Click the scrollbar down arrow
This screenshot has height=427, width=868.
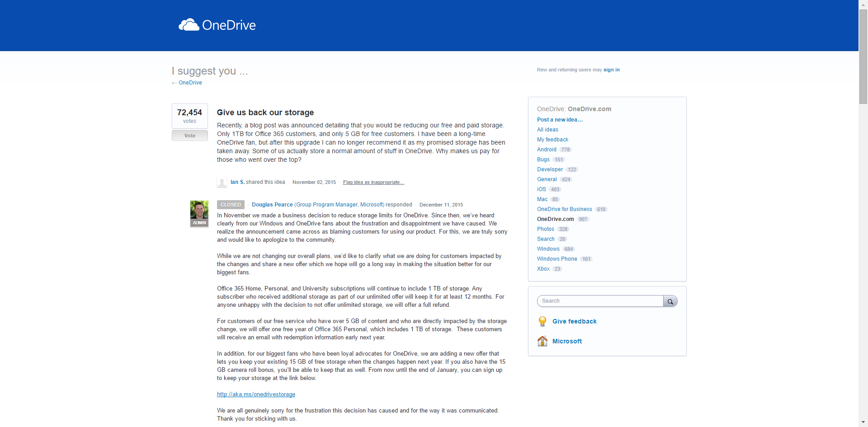pyautogui.click(x=863, y=423)
